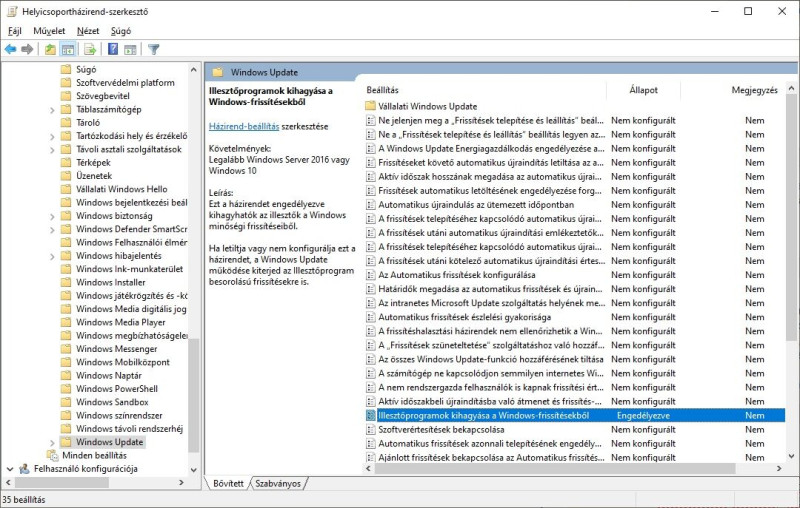Expand the Táblaszámítógép tree node

click(x=52, y=110)
